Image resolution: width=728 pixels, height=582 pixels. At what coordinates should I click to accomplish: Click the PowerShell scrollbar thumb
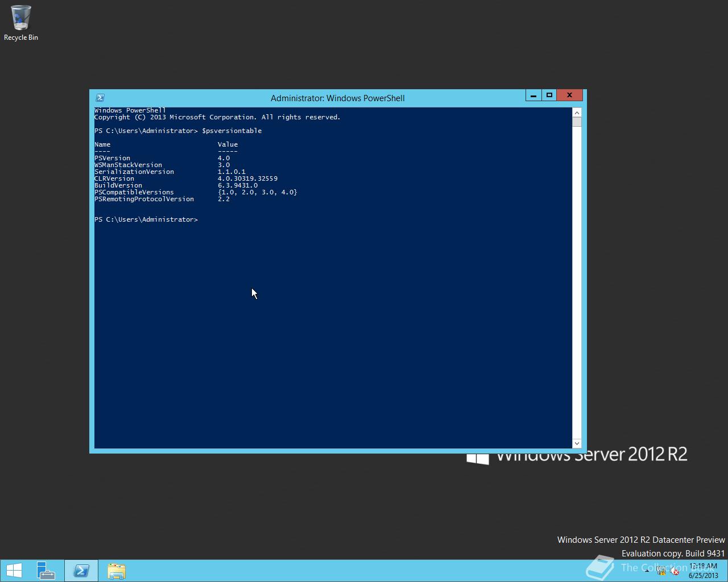tap(577, 122)
